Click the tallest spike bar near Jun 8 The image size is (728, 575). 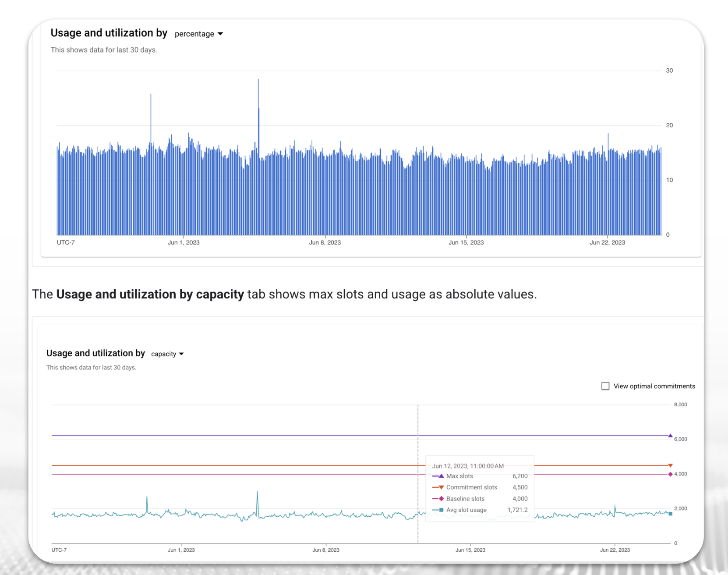point(258,88)
